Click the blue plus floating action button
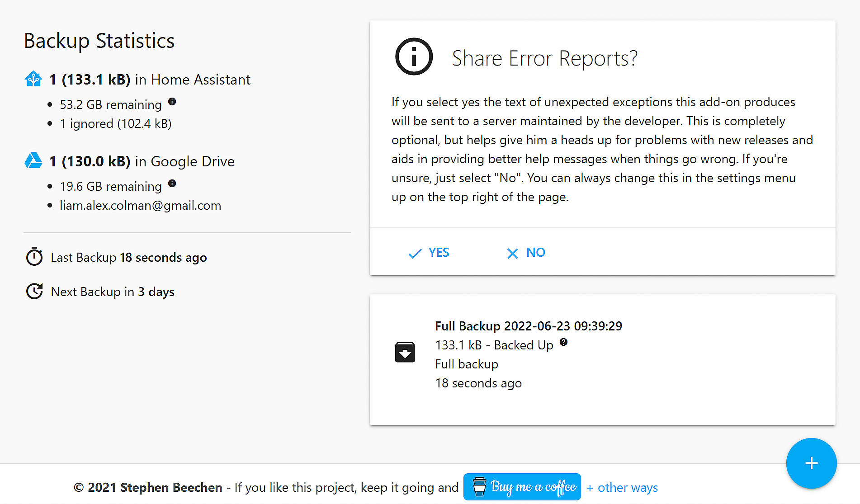860x504 pixels. 811,463
